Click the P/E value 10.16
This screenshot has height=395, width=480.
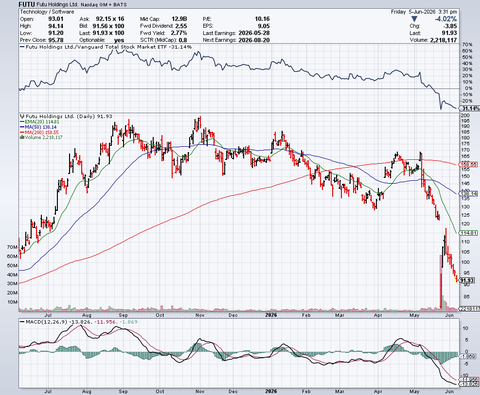(262, 19)
